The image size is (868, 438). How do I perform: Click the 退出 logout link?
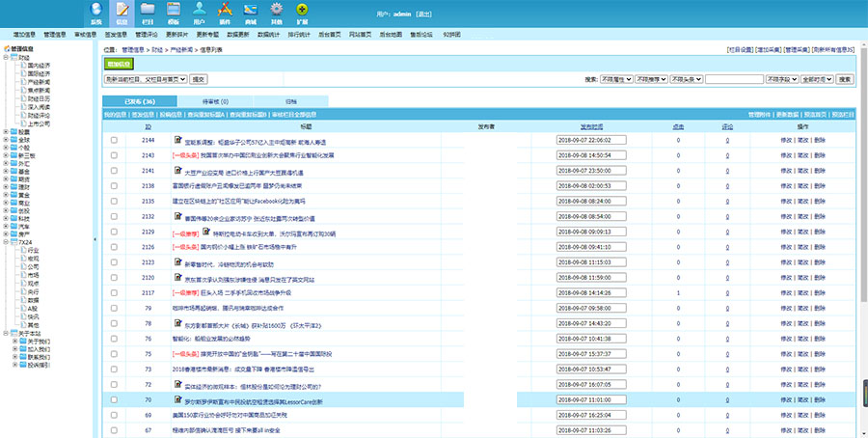(423, 14)
